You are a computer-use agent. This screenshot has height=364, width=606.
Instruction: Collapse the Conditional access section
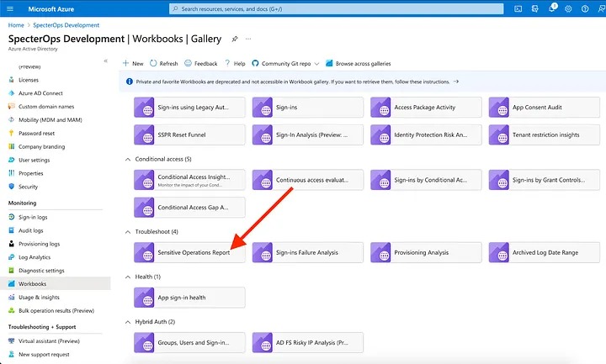128,159
